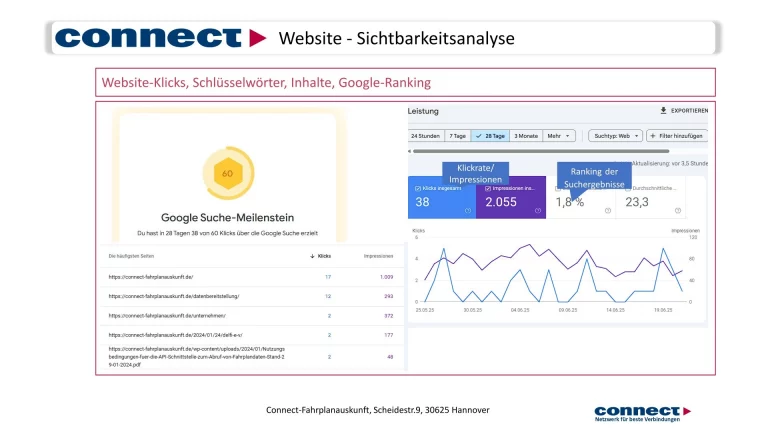Click help icon on 23,3 card
This screenshot has width=768, height=432.
coord(678,211)
